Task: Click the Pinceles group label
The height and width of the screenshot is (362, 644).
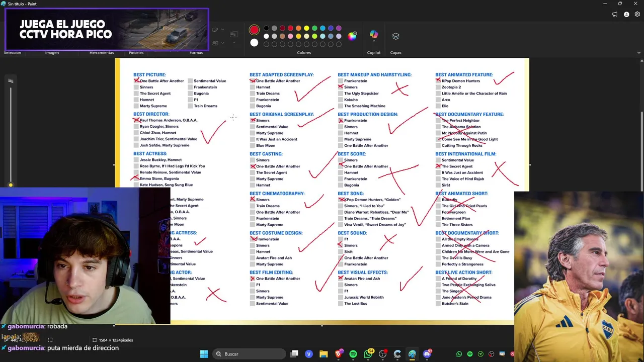Action: (x=136, y=52)
